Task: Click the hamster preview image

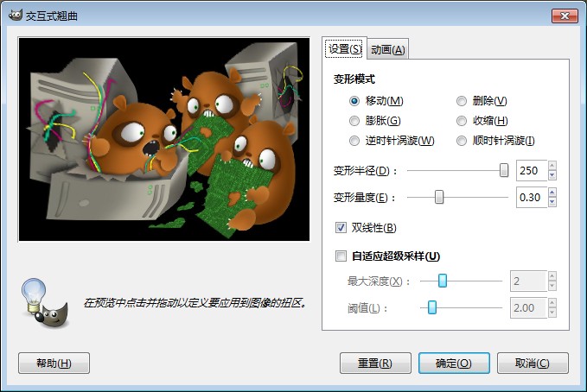Action: [x=164, y=139]
